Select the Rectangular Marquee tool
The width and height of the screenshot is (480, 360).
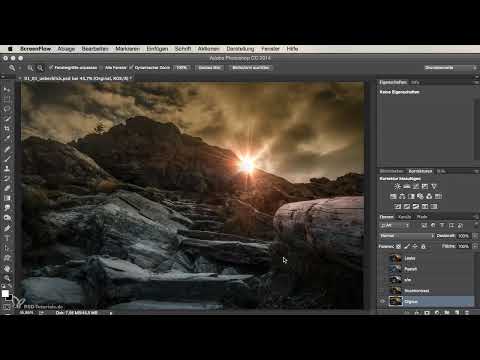pos(7,99)
